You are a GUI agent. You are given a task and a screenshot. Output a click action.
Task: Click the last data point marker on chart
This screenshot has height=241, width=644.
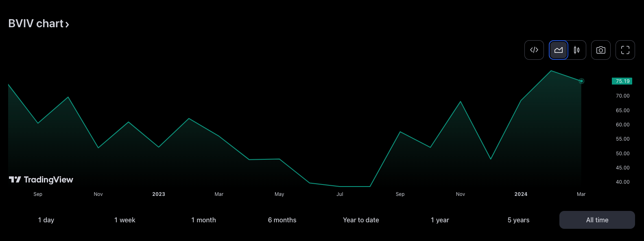[x=581, y=81]
